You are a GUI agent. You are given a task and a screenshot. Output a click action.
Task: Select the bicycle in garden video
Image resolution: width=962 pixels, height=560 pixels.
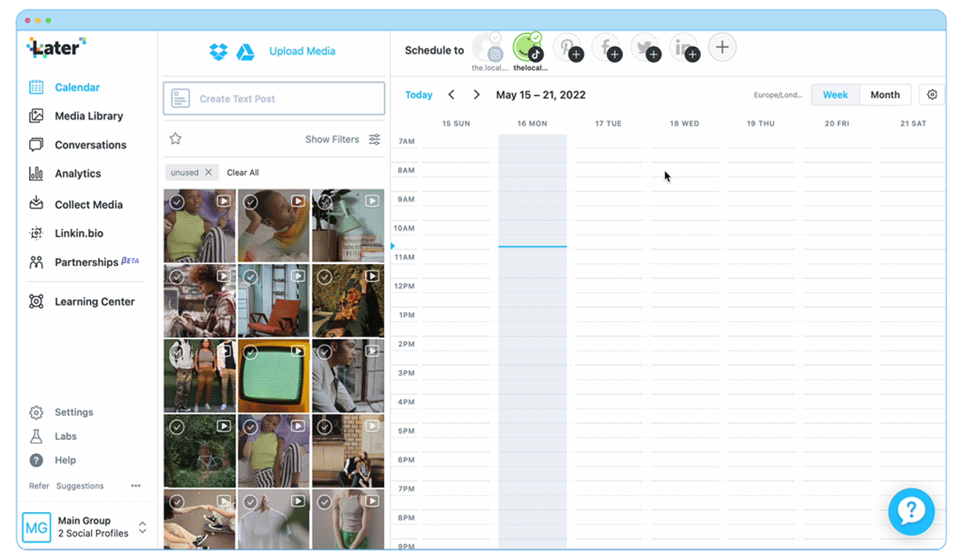coord(199,451)
